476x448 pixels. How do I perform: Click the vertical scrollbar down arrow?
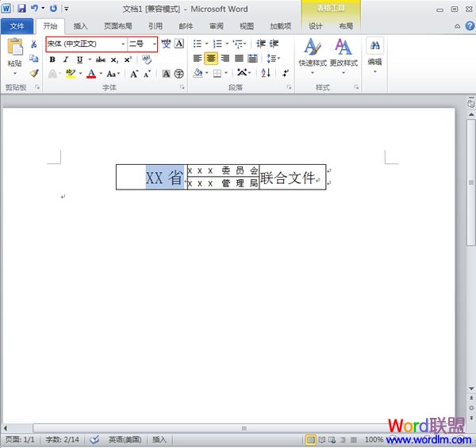pyautogui.click(x=471, y=389)
